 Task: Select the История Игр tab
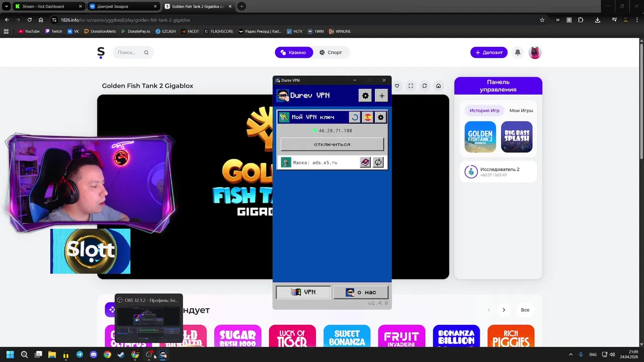click(x=485, y=111)
